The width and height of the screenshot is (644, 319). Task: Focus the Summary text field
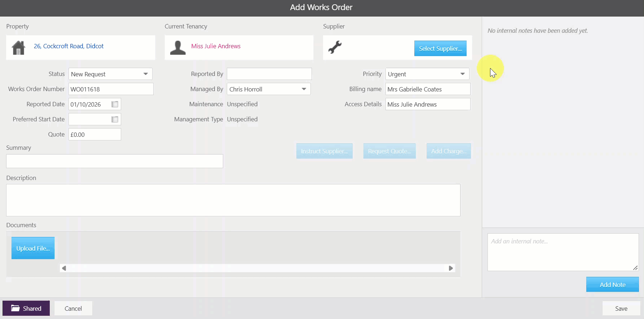[x=115, y=161]
